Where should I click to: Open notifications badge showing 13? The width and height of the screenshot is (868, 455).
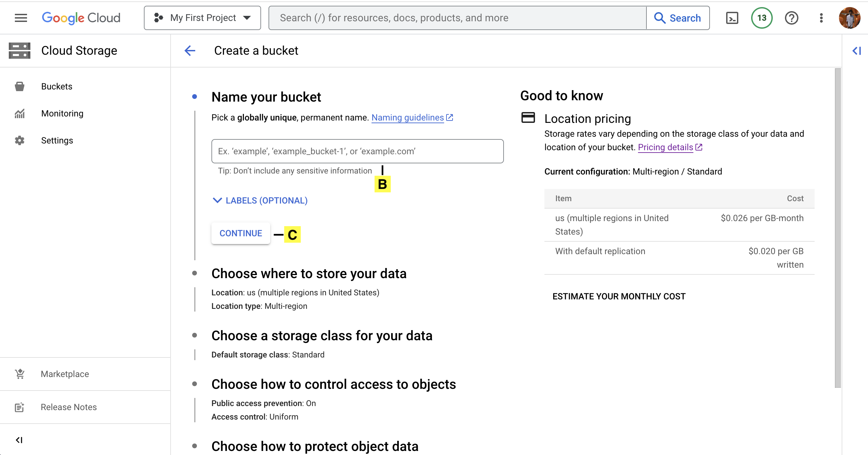tap(762, 18)
